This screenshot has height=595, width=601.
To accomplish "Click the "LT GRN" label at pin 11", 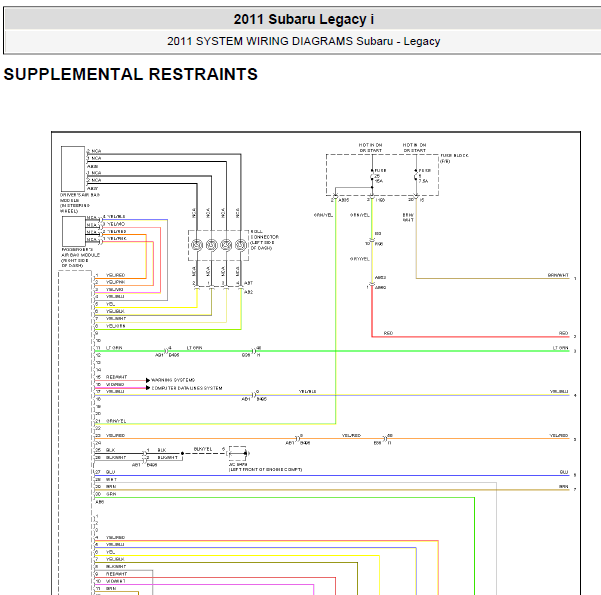I will coord(114,348).
